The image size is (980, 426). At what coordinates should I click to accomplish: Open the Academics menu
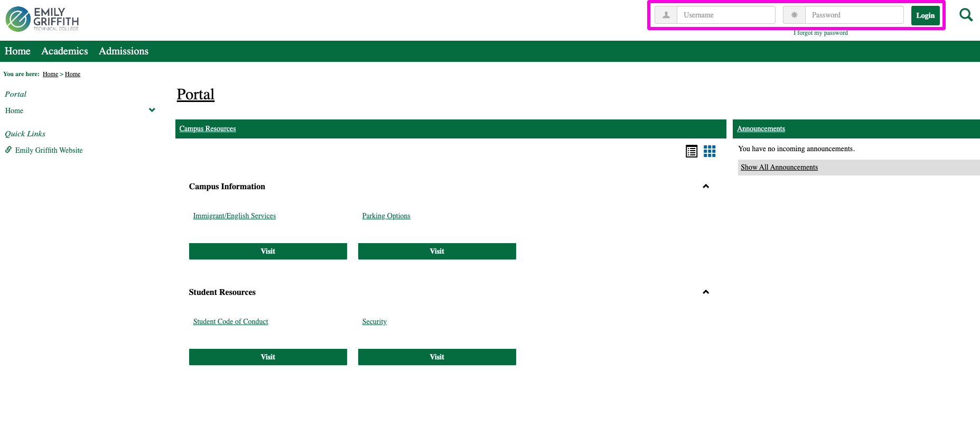pos(64,51)
